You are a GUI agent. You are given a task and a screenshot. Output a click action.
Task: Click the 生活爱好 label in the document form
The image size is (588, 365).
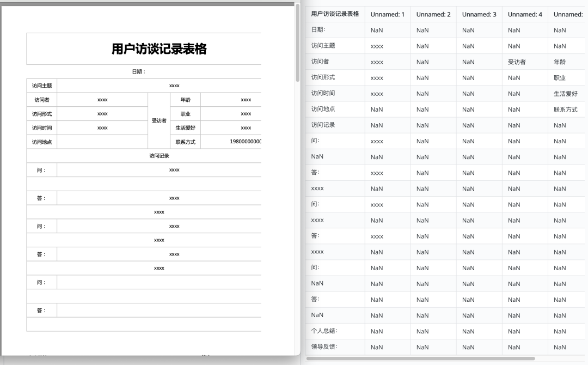click(185, 128)
